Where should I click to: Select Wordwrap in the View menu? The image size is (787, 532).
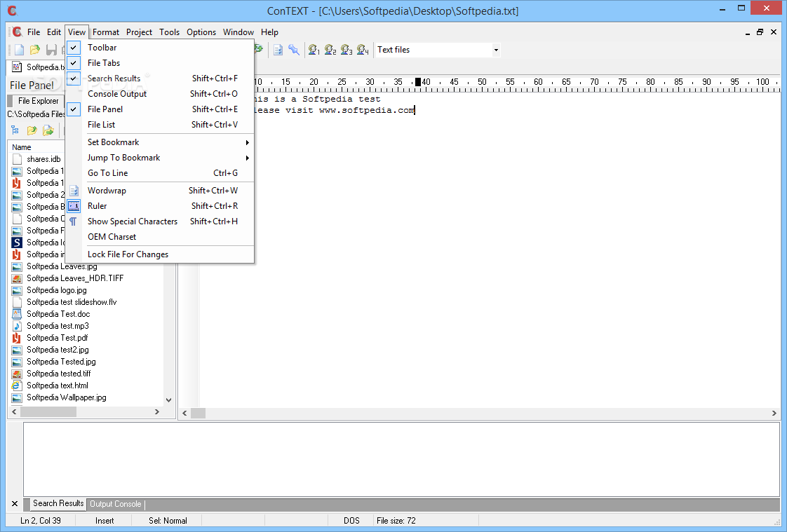pyautogui.click(x=160, y=191)
